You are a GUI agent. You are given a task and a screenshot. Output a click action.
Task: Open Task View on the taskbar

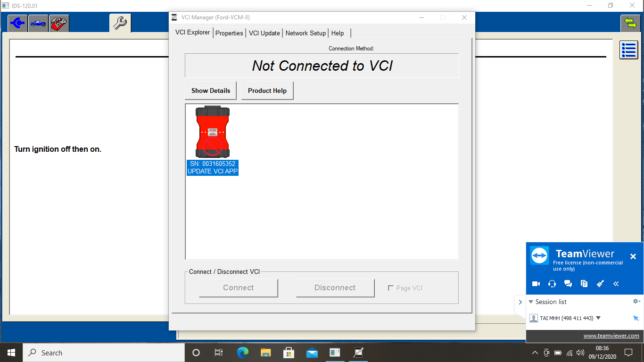pos(219,353)
